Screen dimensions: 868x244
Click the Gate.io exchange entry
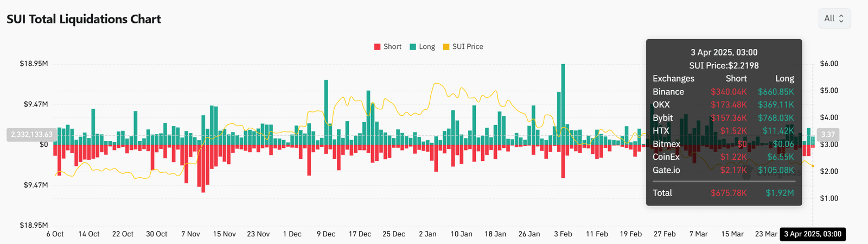[666, 170]
